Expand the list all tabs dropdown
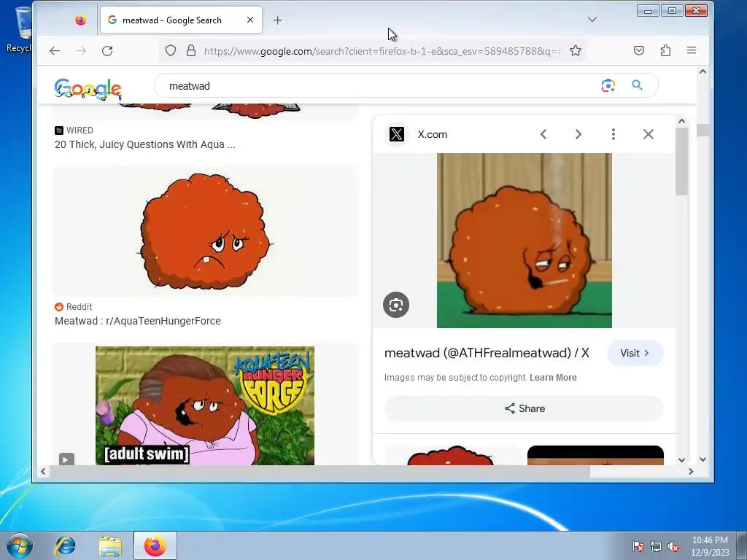Image resolution: width=747 pixels, height=560 pixels. pyautogui.click(x=592, y=20)
